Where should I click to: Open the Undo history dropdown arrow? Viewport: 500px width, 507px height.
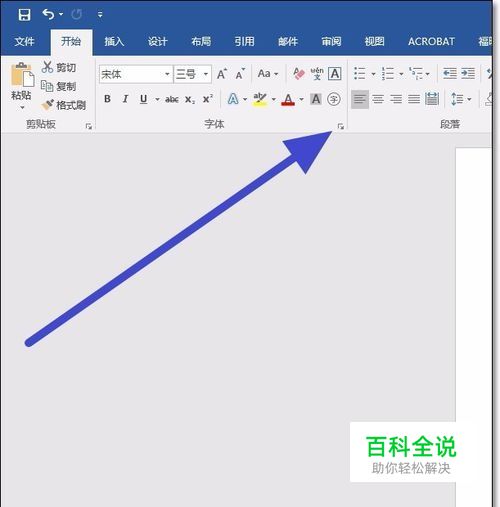point(61,14)
